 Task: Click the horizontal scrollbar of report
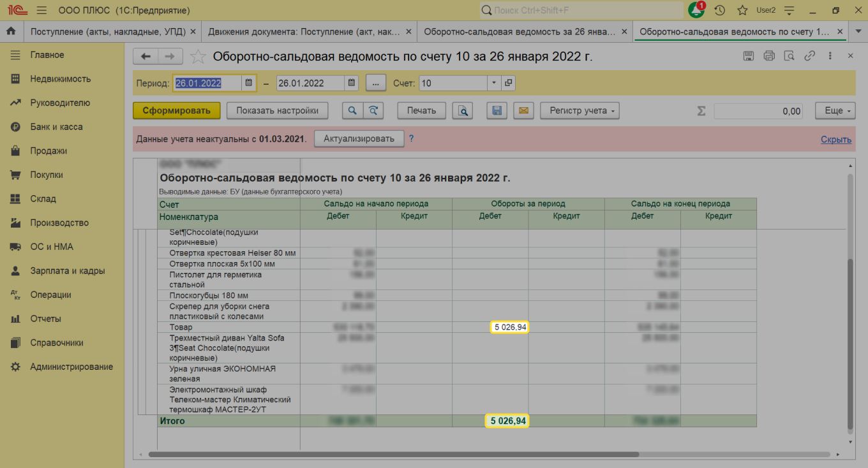coord(393,455)
